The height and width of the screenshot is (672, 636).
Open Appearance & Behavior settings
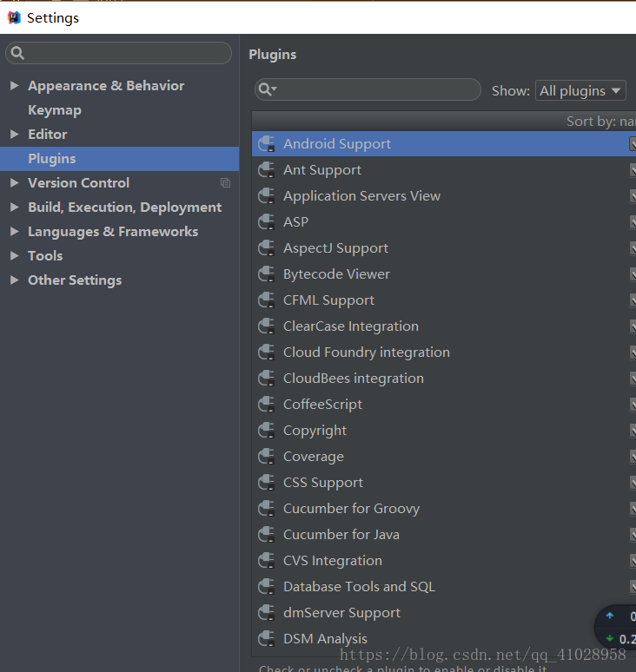pyautogui.click(x=106, y=86)
